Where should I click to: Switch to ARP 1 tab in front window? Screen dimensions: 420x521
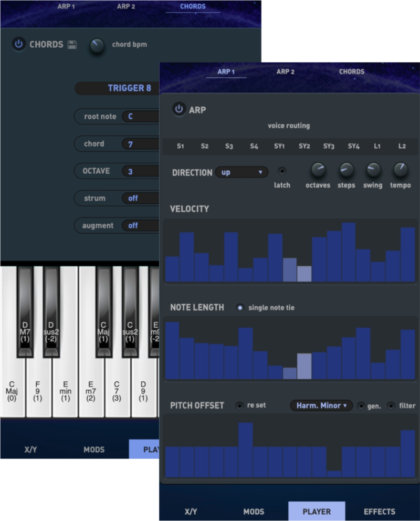click(x=226, y=72)
